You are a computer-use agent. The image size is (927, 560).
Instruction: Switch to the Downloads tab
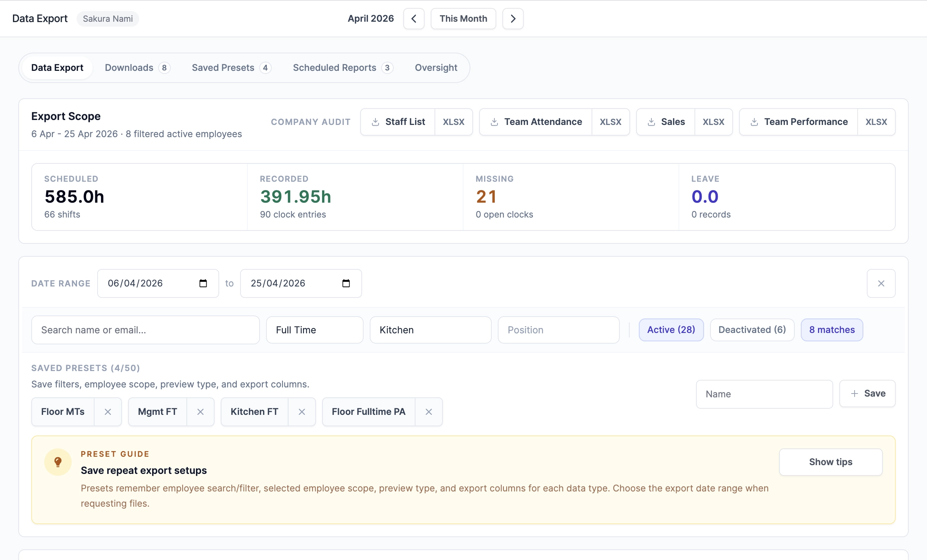click(x=137, y=68)
